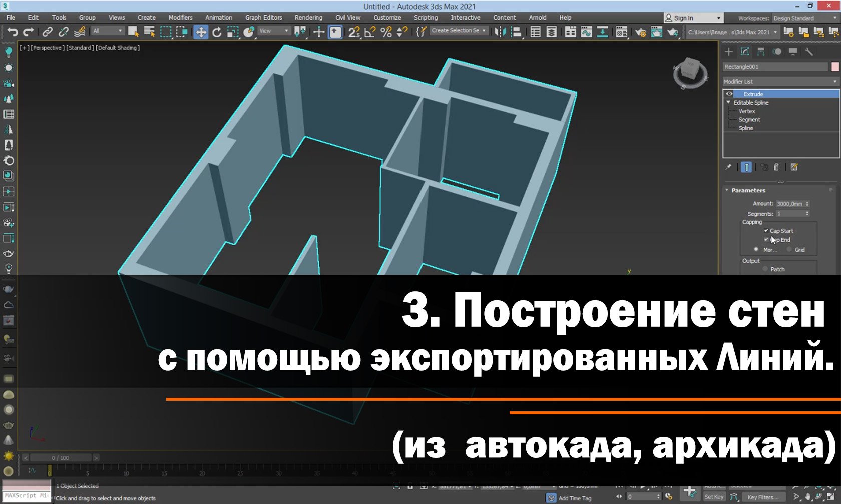Select the Grid radio button under Capping
This screenshot has height=504, width=841.
pyautogui.click(x=788, y=249)
